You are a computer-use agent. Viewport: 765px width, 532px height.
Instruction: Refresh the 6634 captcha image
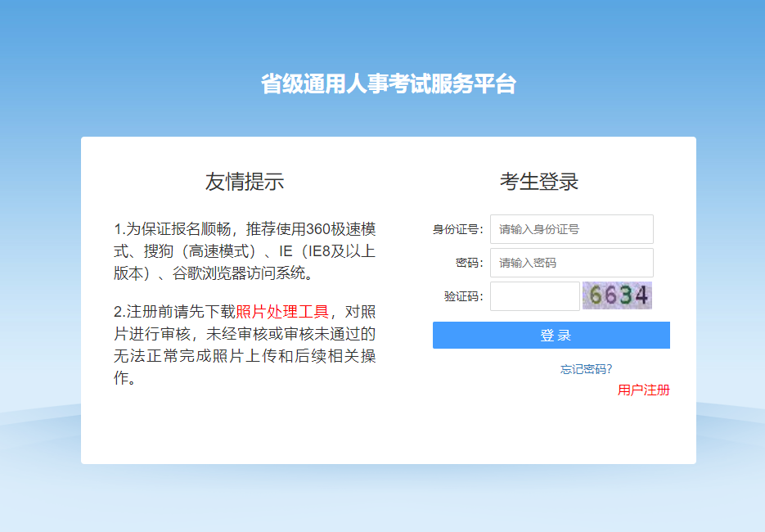coord(617,295)
